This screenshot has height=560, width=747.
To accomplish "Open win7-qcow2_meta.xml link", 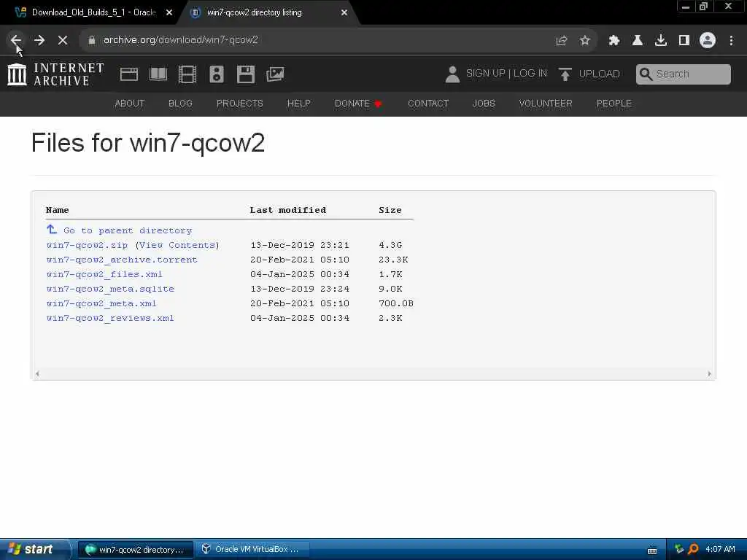I will (x=101, y=303).
